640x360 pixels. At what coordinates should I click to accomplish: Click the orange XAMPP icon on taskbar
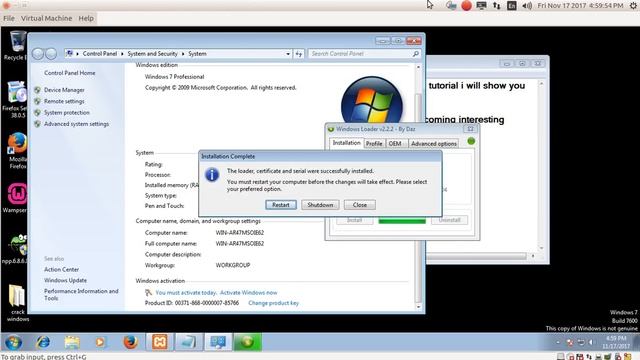point(160,342)
